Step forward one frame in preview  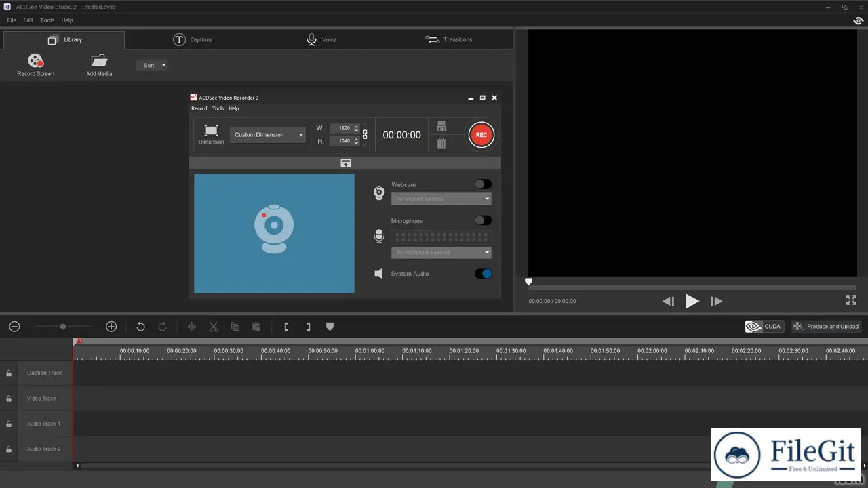point(716,301)
